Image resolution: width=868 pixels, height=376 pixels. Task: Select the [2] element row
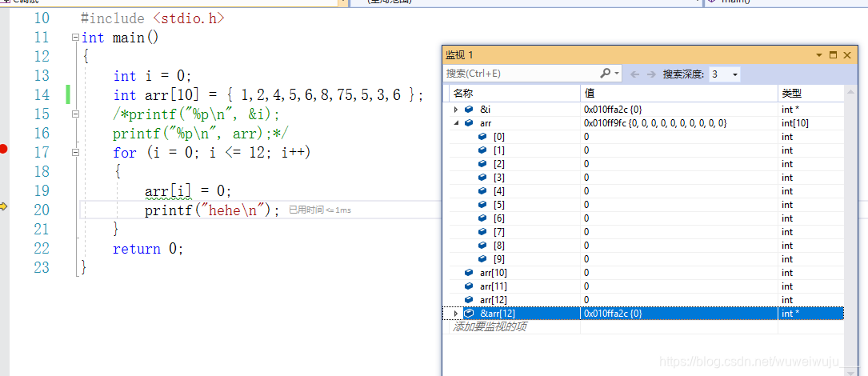[644, 164]
